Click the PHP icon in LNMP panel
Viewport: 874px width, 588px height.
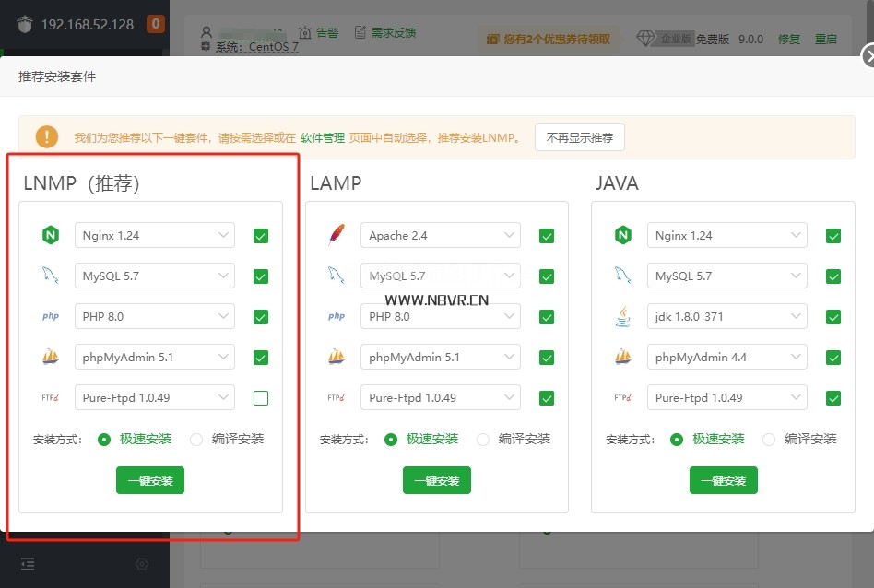[51, 317]
